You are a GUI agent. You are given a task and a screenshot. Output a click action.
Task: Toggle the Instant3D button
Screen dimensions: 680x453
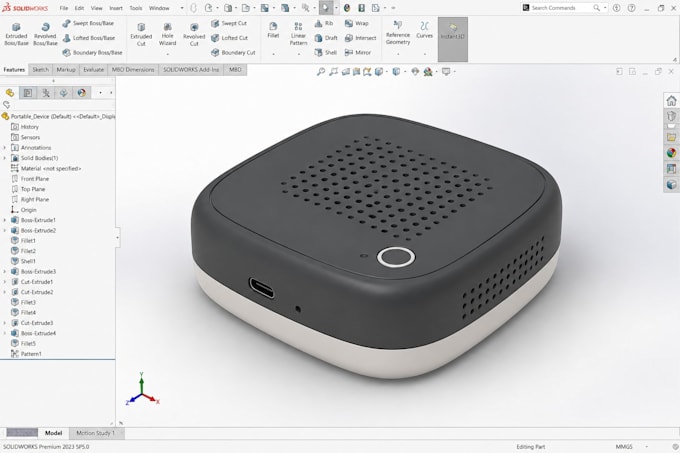coord(453,39)
